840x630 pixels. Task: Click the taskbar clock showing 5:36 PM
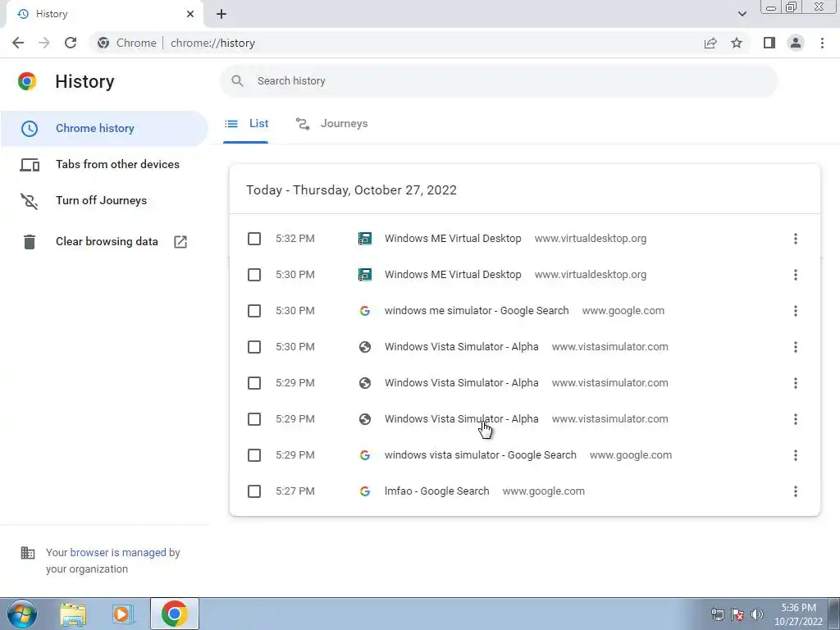[798, 614]
